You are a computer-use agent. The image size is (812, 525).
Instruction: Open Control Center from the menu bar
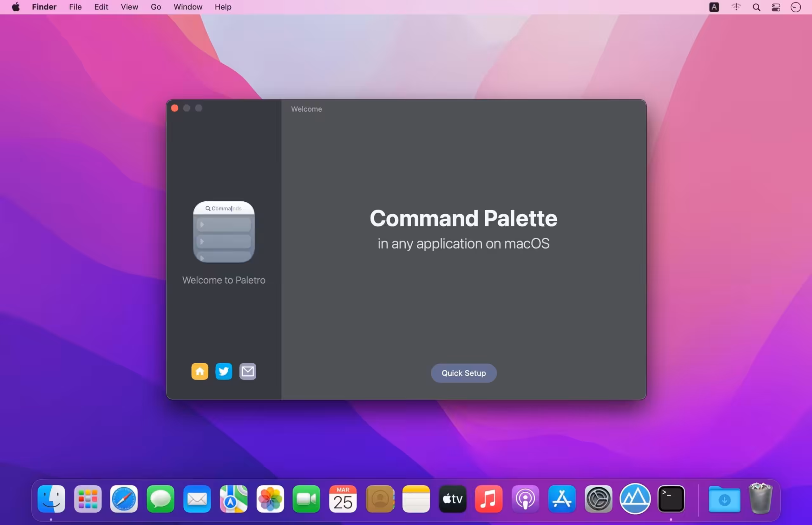[x=776, y=7]
